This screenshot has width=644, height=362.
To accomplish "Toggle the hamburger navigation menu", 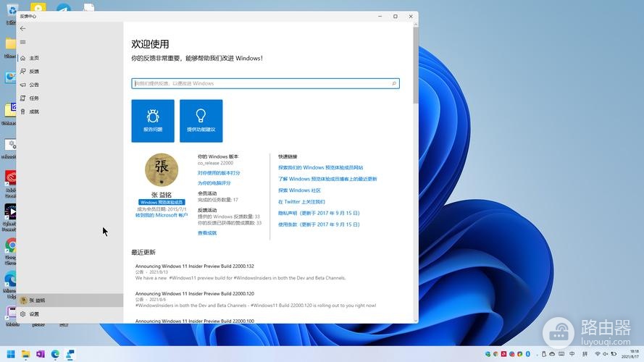I will click(x=23, y=42).
